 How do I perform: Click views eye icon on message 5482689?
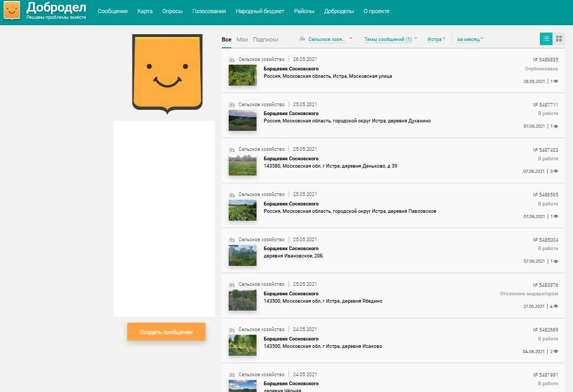pyautogui.click(x=556, y=352)
